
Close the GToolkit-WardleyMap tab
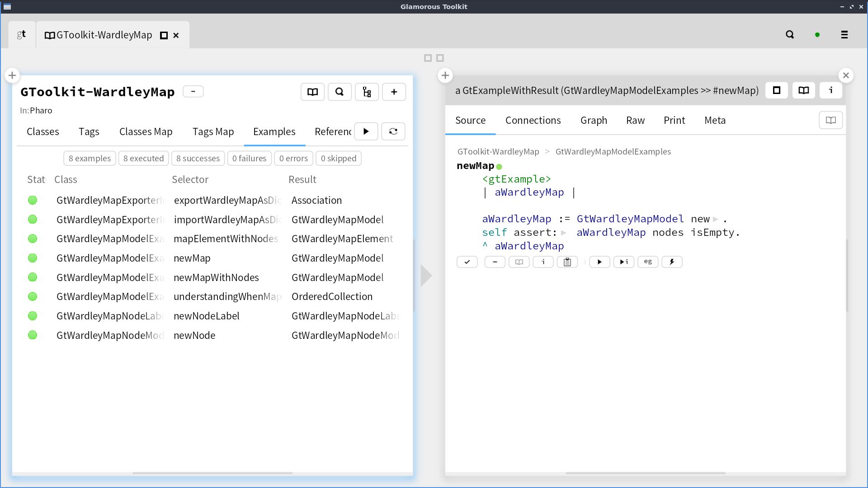point(176,35)
